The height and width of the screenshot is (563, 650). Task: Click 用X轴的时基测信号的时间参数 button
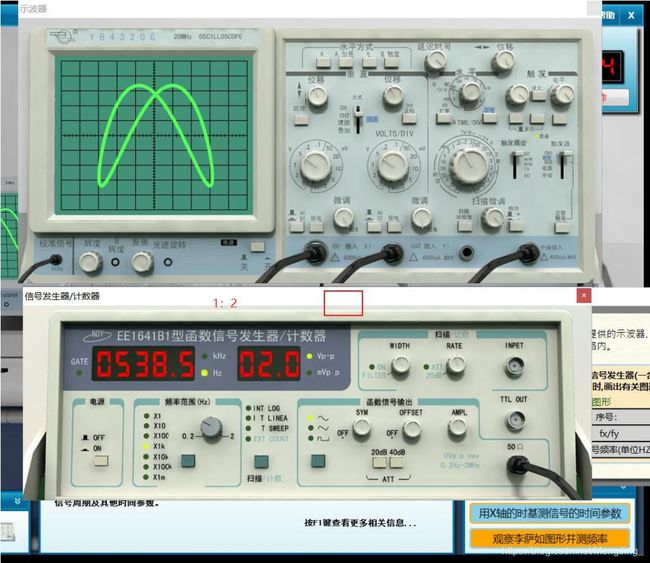click(550, 514)
